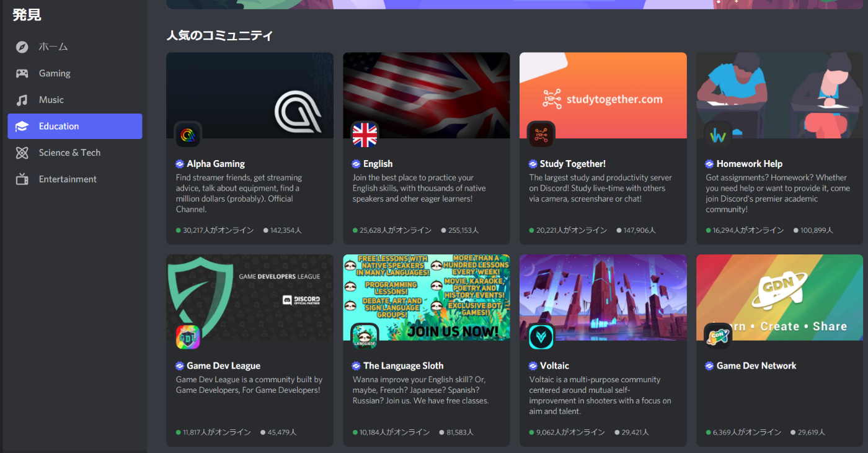Click the '29,619人' member count
Viewport: 868px width, 453px height.
point(812,433)
